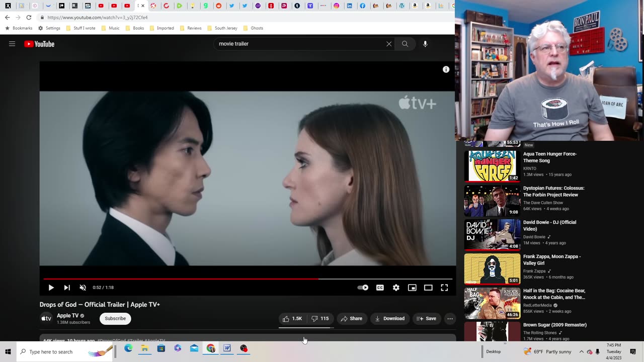
Task: Open Aqua Teen Hunger Force thumbnail
Action: point(492,166)
